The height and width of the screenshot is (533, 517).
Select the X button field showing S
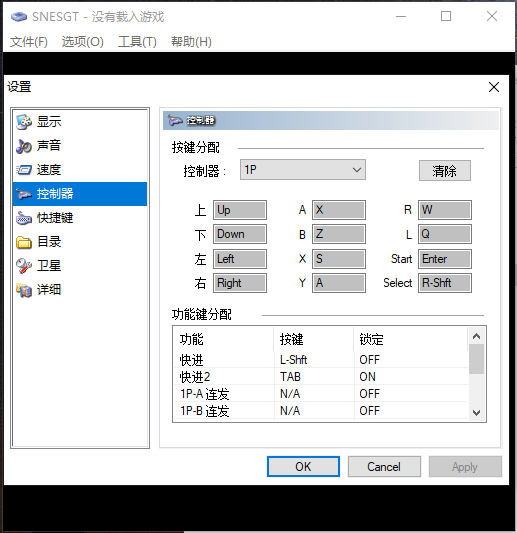point(339,259)
